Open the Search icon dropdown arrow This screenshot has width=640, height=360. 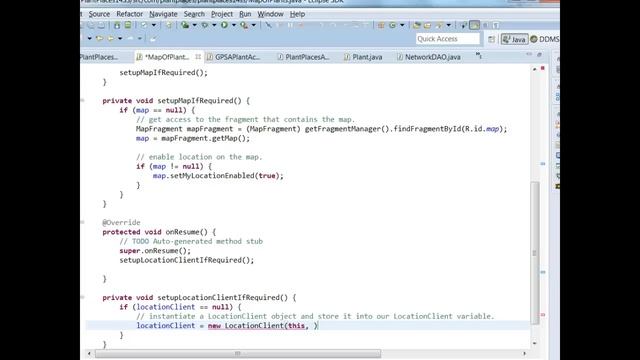(449, 25)
